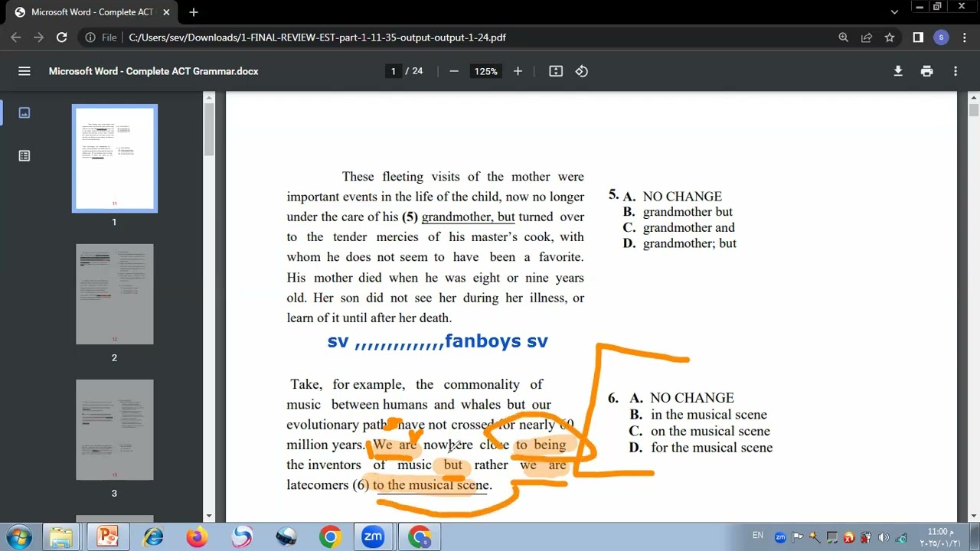Click the page number input field
The width and height of the screenshot is (980, 551).
point(394,71)
